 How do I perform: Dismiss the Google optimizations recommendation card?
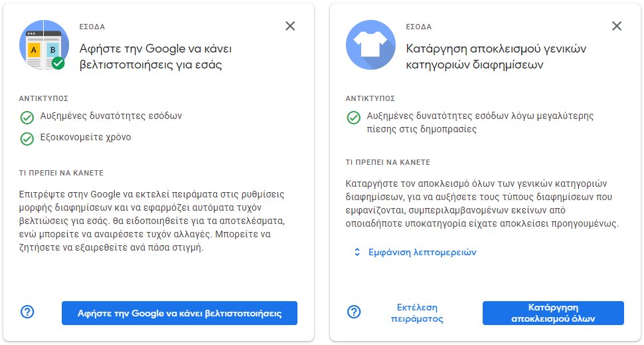[x=290, y=26]
